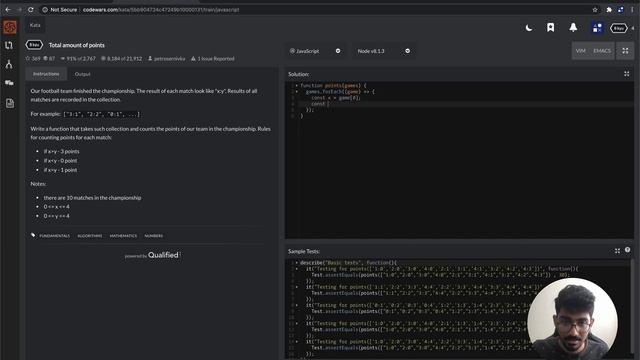Screen dimensions: 640x360
Task: Click the Not Secure site info indicator
Action: [x=60, y=9]
